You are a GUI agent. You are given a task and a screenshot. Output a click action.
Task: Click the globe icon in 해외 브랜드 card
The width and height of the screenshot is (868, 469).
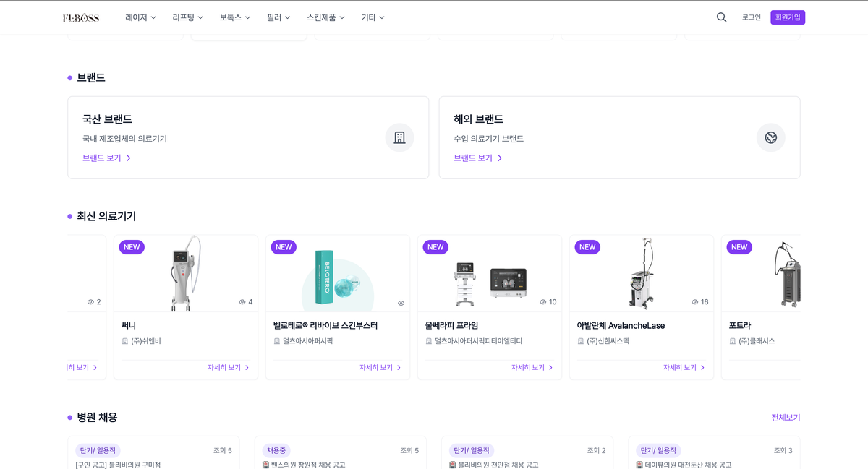[x=770, y=137]
